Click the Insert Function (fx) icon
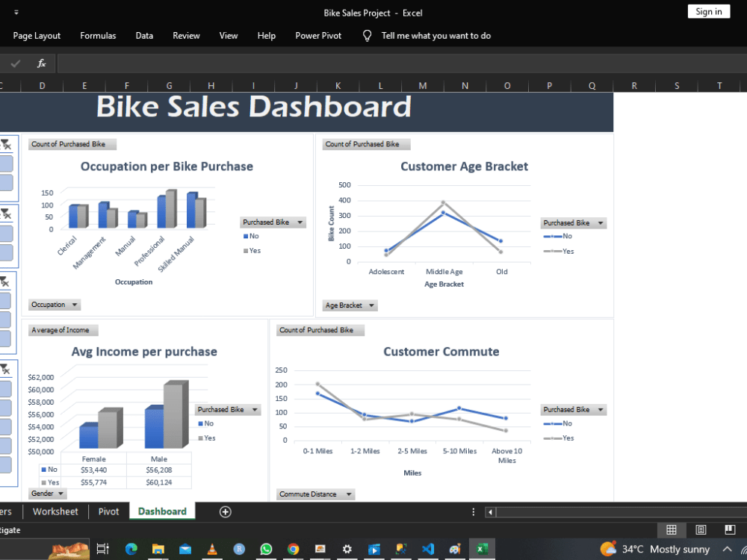The width and height of the screenshot is (747, 560). click(41, 63)
